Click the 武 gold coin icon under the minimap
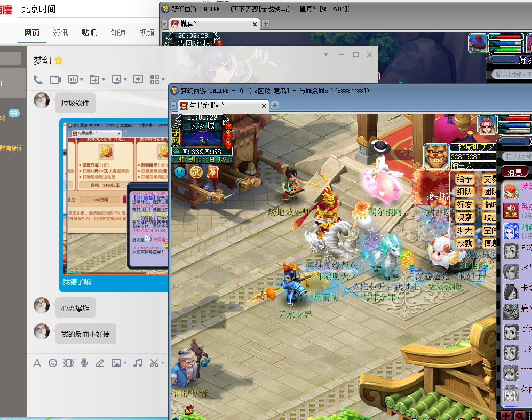The image size is (532, 420). 196,172
